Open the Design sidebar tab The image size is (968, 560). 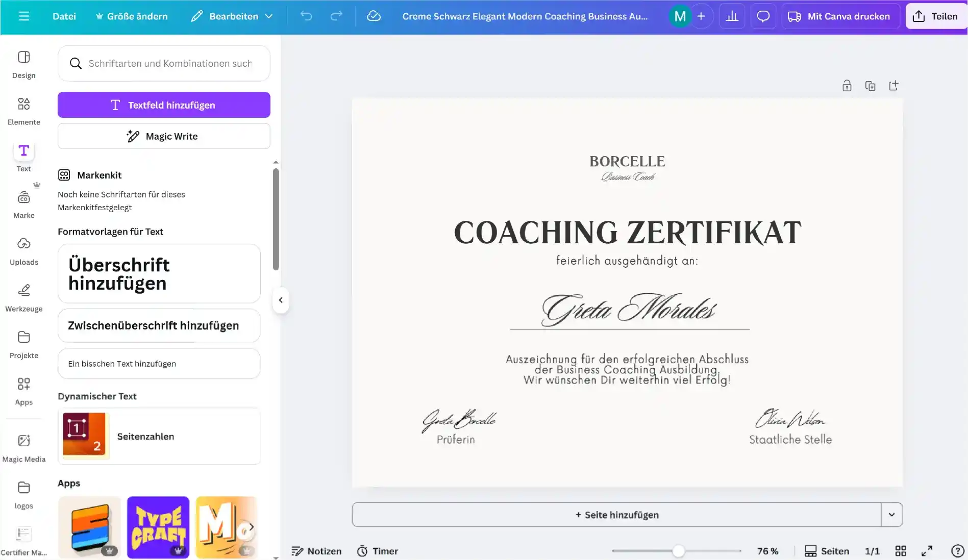click(x=24, y=64)
